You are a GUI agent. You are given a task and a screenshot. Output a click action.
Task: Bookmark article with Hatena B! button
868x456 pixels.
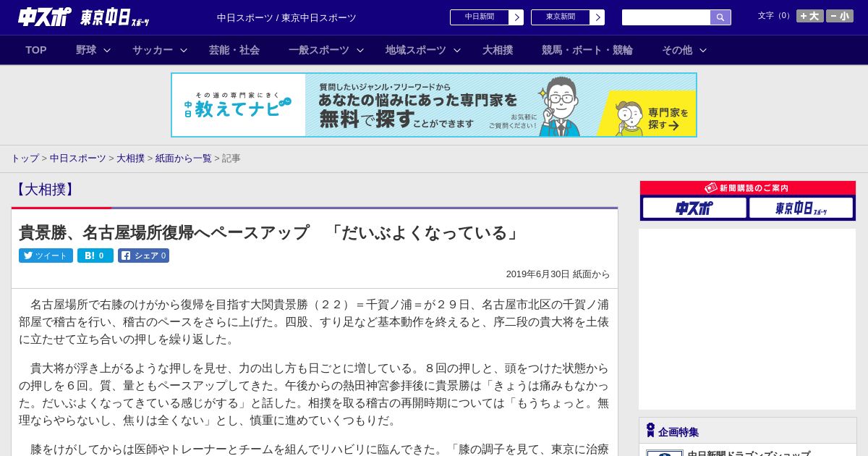tap(95, 256)
